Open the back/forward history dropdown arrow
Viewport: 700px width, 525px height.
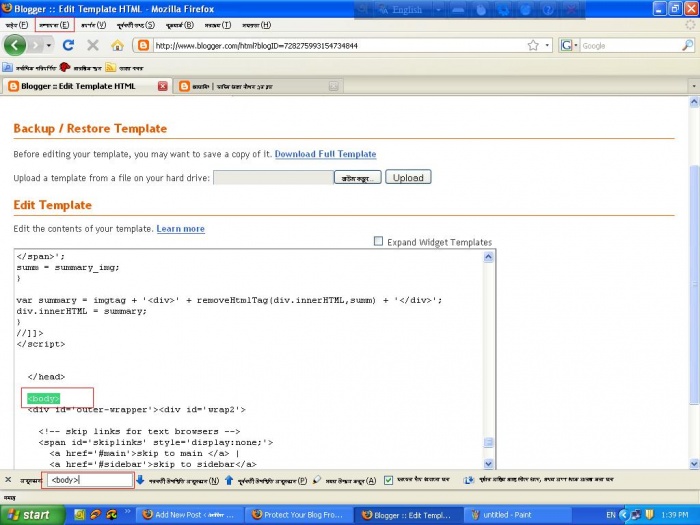point(49,45)
